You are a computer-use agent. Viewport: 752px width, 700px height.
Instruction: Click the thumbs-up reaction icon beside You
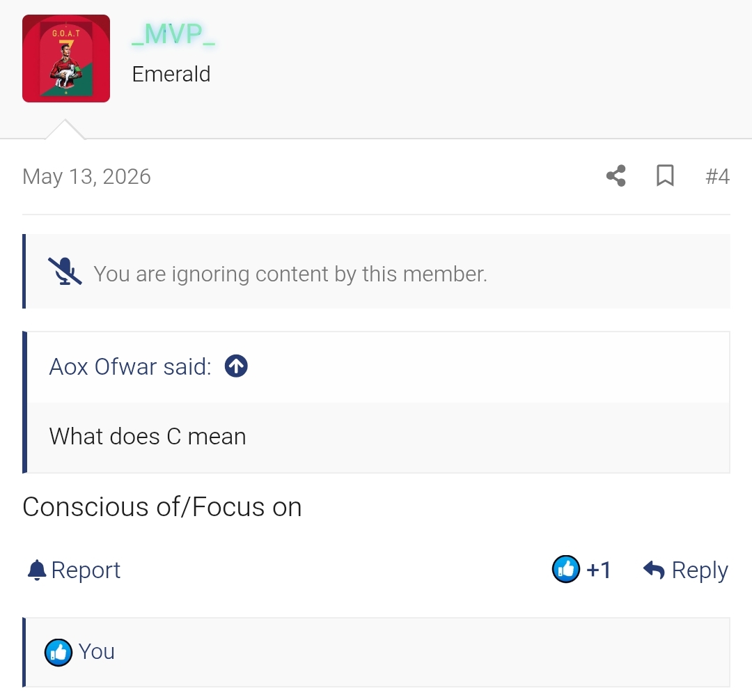[58, 653]
